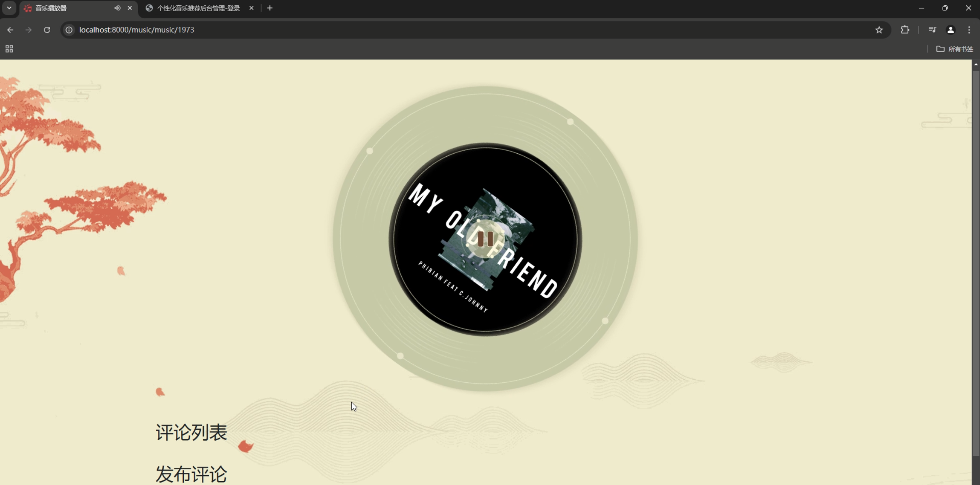Pause the song with the center pause button
The width and height of the screenshot is (980, 485).
pos(485,239)
